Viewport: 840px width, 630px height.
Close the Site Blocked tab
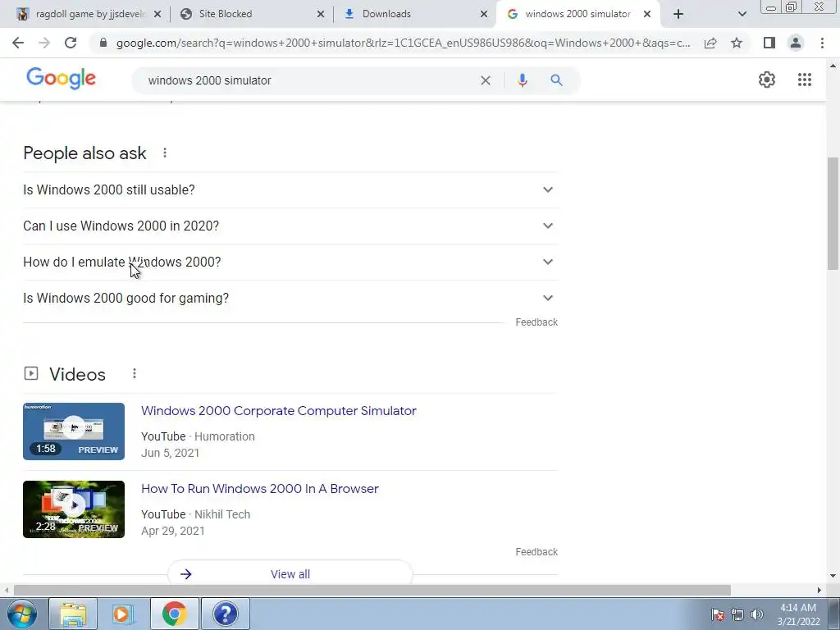(x=321, y=15)
